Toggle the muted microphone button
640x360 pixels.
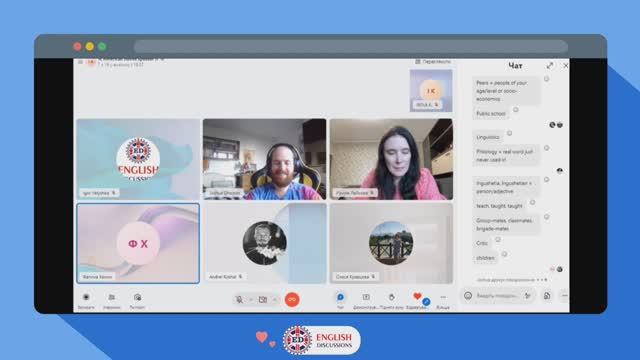click(x=239, y=300)
